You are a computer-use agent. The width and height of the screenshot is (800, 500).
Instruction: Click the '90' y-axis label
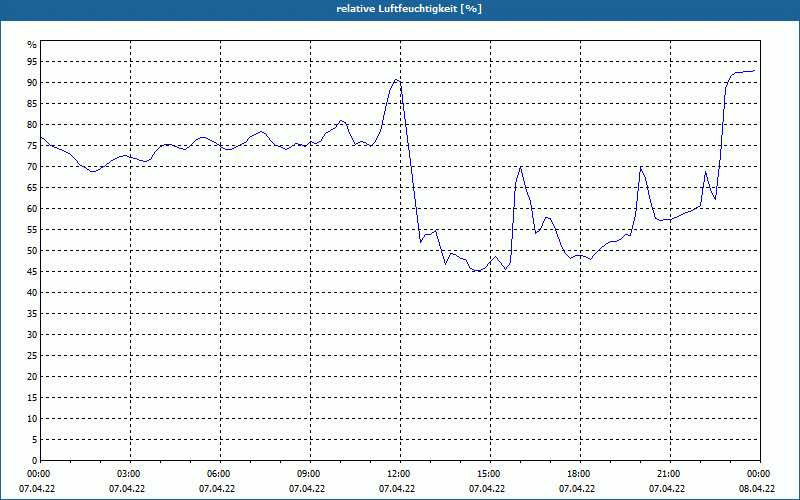point(32,83)
